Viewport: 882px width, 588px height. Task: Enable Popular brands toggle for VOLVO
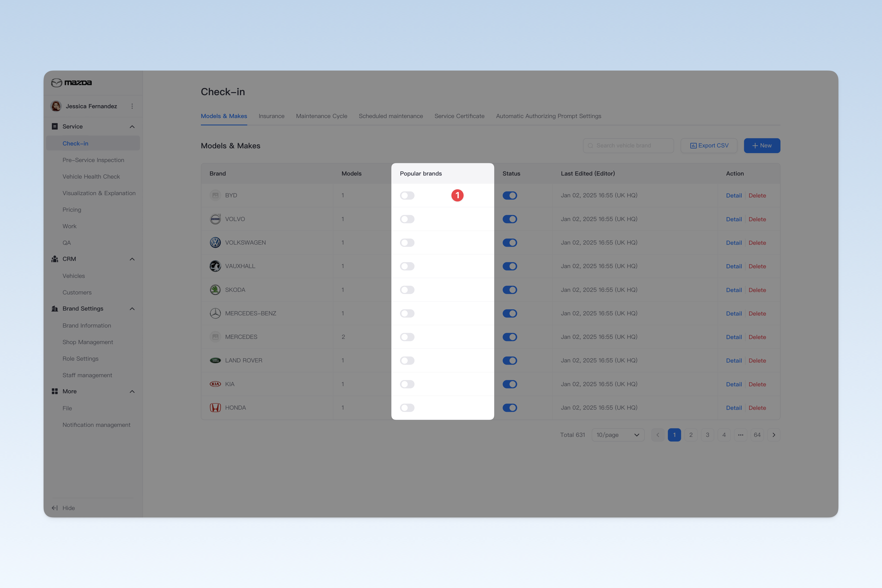coord(407,219)
